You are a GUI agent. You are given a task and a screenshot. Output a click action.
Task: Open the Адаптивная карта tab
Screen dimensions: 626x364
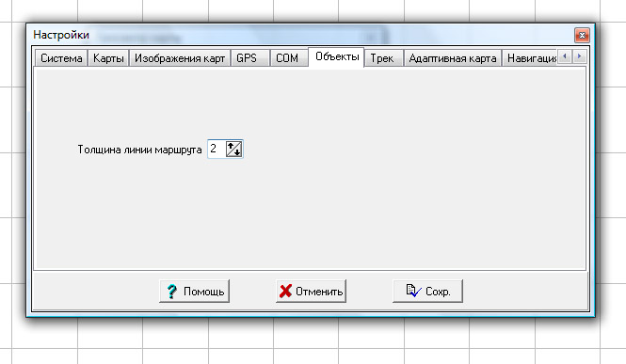point(453,58)
